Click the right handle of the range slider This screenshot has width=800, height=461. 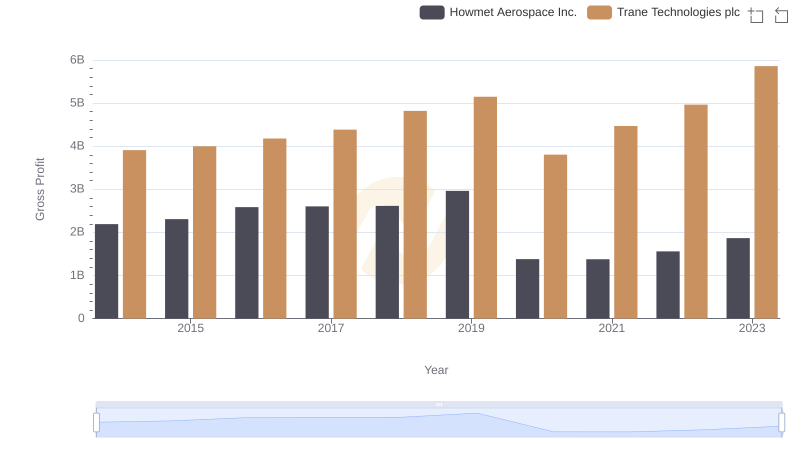[x=781, y=422]
